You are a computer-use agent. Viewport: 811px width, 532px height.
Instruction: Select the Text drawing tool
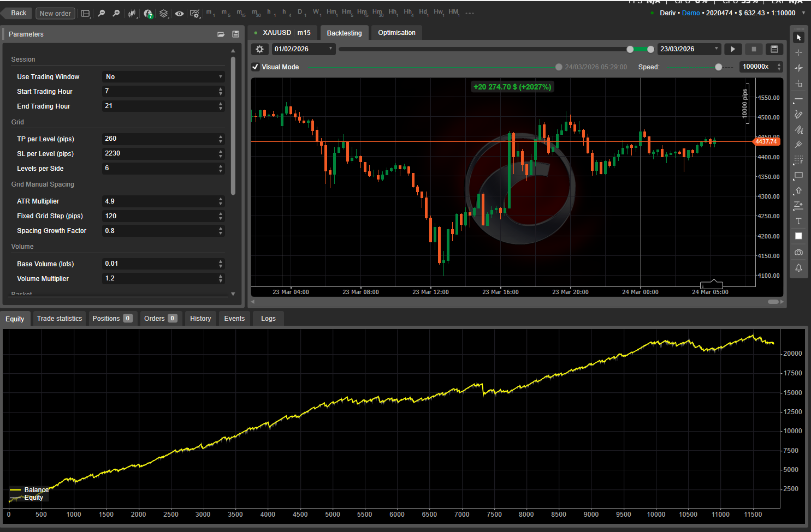pyautogui.click(x=798, y=221)
